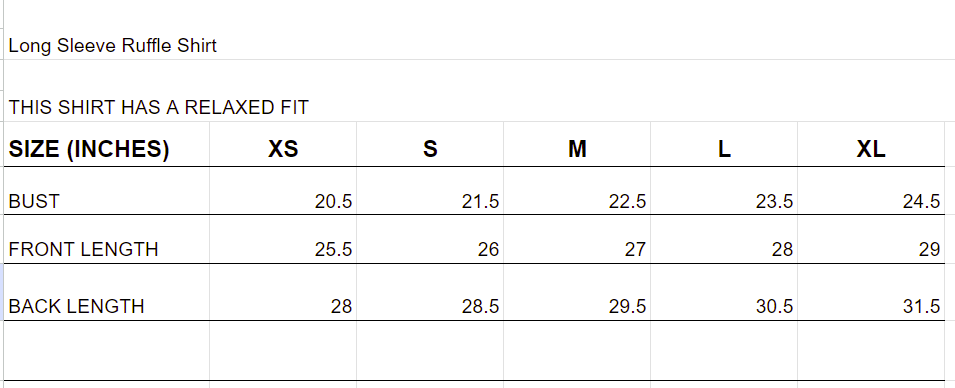Click the medium bust value 22.5
955x388 pixels.
click(577, 191)
